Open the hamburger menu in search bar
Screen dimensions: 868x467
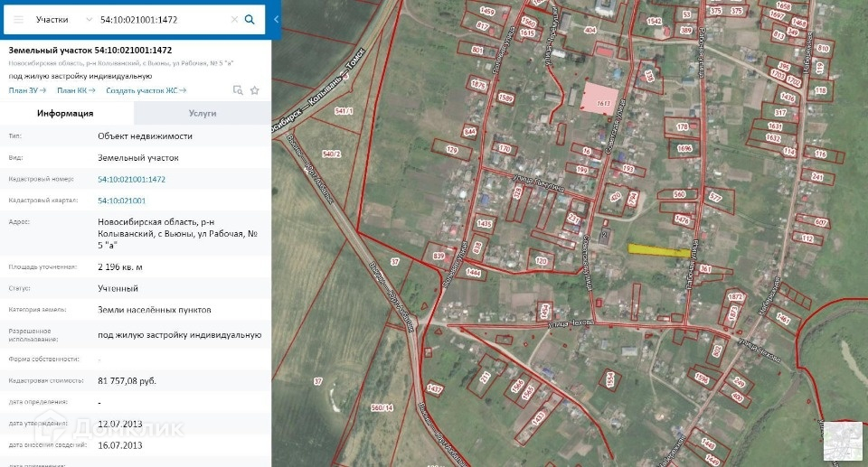click(18, 19)
